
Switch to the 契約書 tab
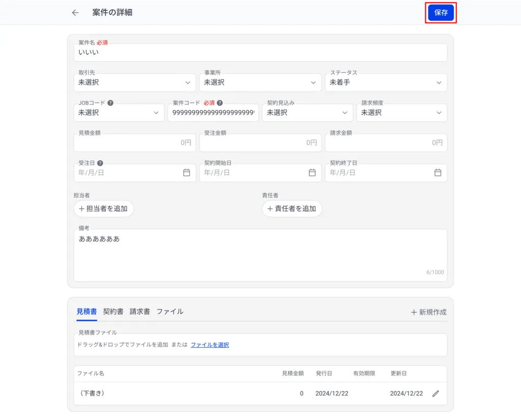point(113,312)
